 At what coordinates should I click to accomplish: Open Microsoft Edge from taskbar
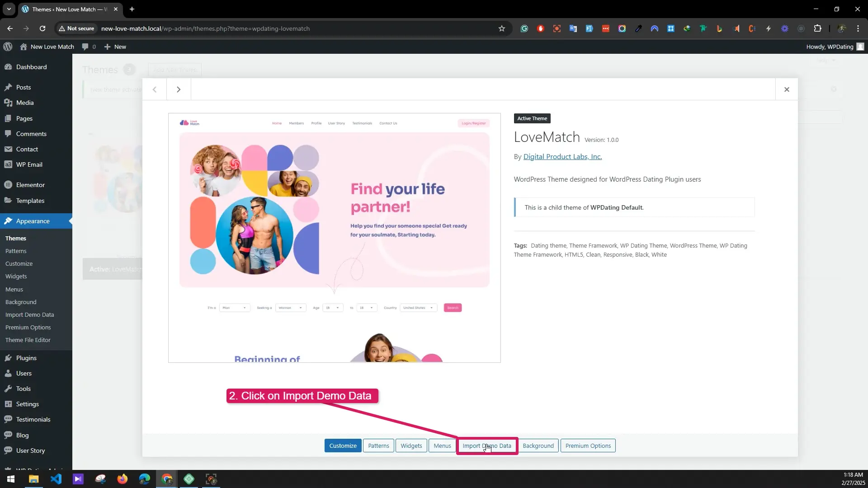tap(145, 479)
